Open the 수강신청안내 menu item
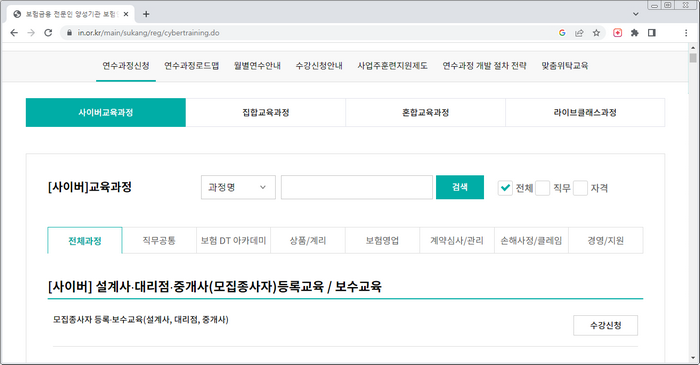Screen dimensions: 700x365 (319, 66)
